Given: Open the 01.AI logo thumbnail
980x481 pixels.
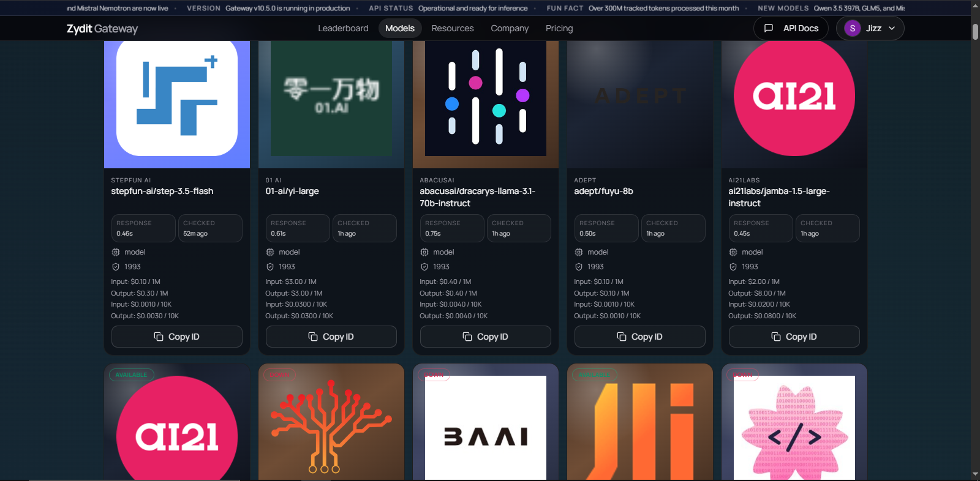Looking at the screenshot, I should (x=331, y=104).
